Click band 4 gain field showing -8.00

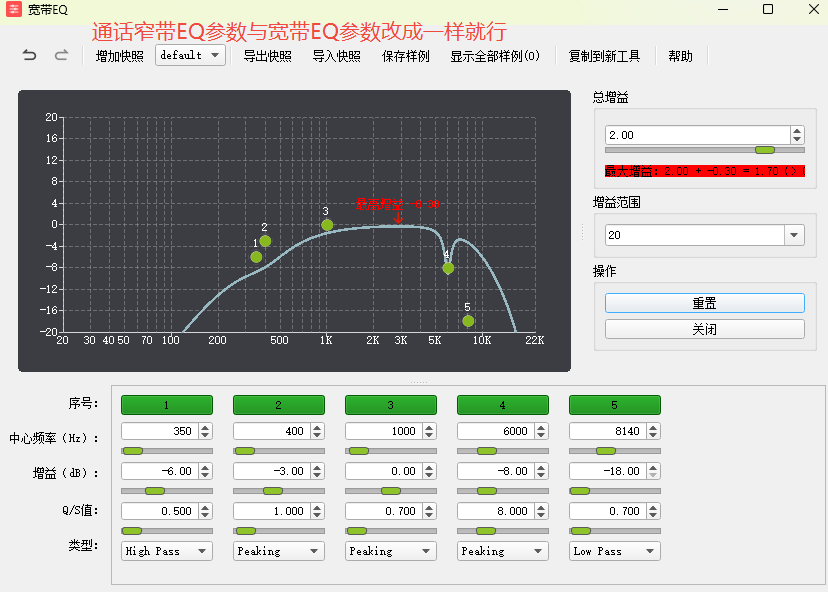(496, 471)
